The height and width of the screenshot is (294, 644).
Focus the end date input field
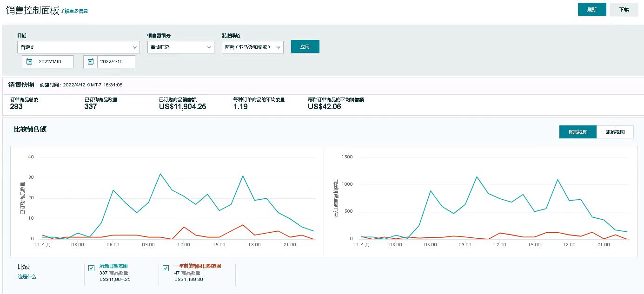click(116, 61)
